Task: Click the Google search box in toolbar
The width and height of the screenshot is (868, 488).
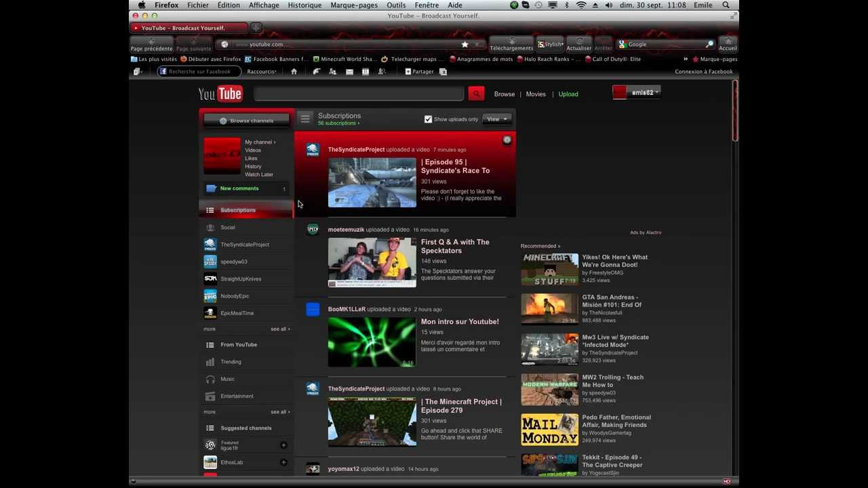Action: [x=665, y=45]
